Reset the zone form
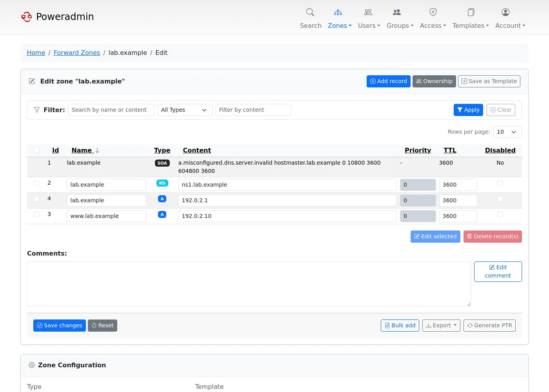Viewport: 549px width, 392px height. [x=102, y=325]
